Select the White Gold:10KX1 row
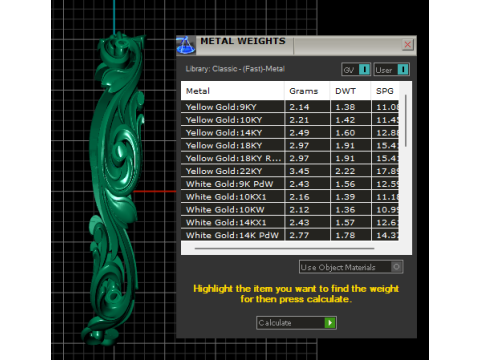The height and width of the screenshot is (360, 480). [x=290, y=197]
